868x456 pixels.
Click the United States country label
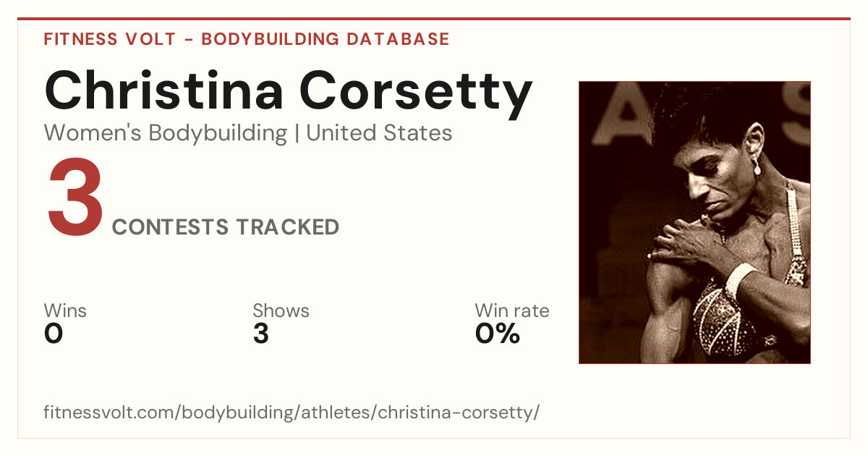click(379, 133)
